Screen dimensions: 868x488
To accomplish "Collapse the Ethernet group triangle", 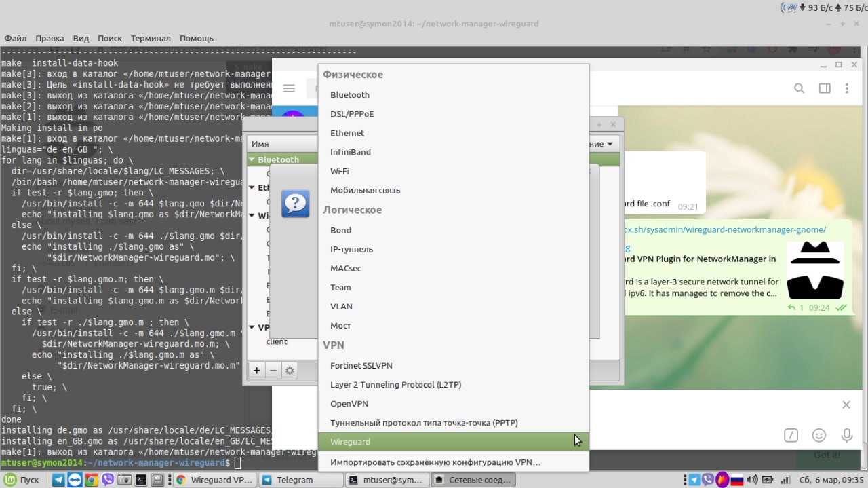I will 252,187.
